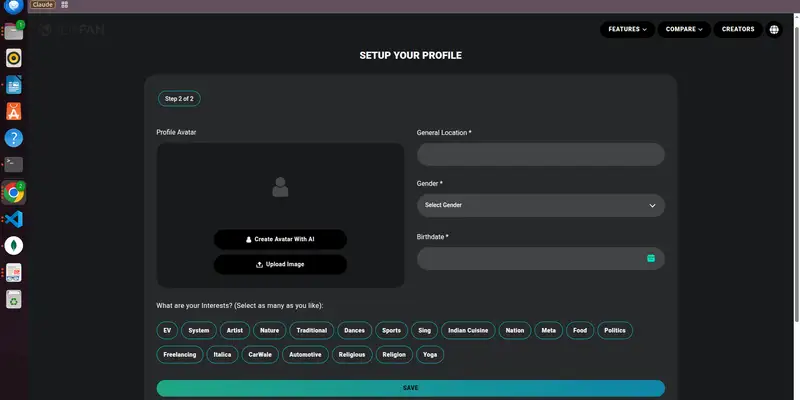Viewport: 800px width, 400px height.
Task: Click the Claude tab label
Action: [42, 5]
